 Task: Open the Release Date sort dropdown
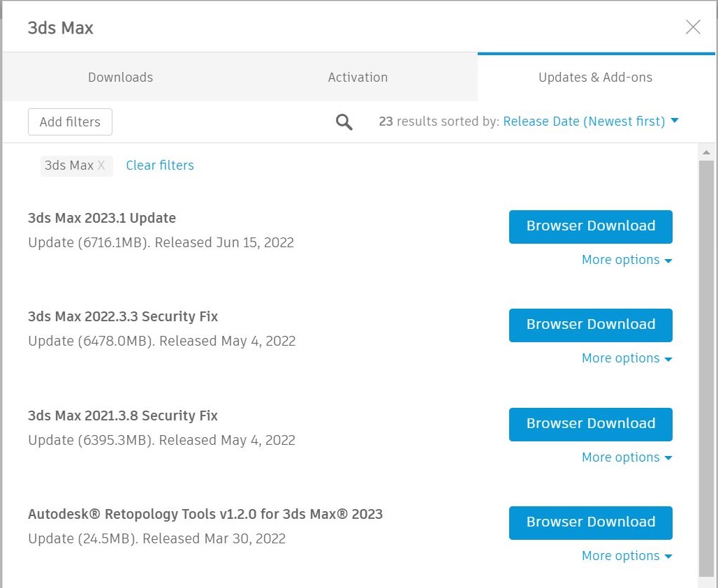(590, 122)
